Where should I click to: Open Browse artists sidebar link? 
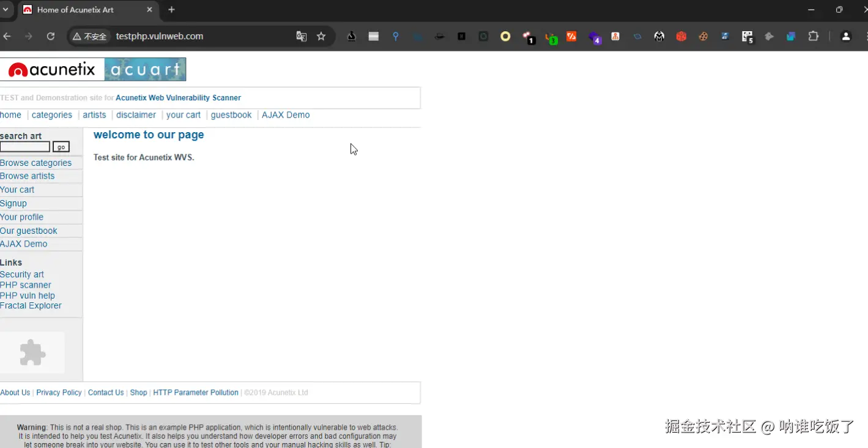pyautogui.click(x=27, y=176)
